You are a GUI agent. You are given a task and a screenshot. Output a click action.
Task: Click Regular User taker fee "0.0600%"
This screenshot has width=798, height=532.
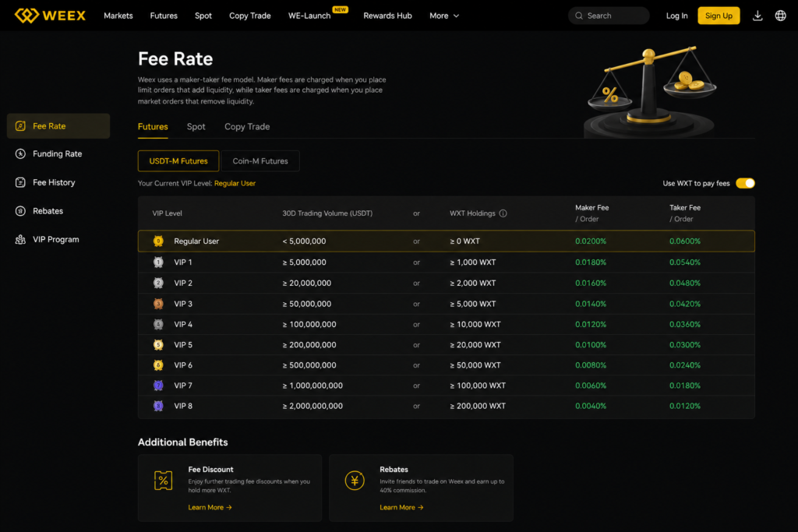[684, 241]
